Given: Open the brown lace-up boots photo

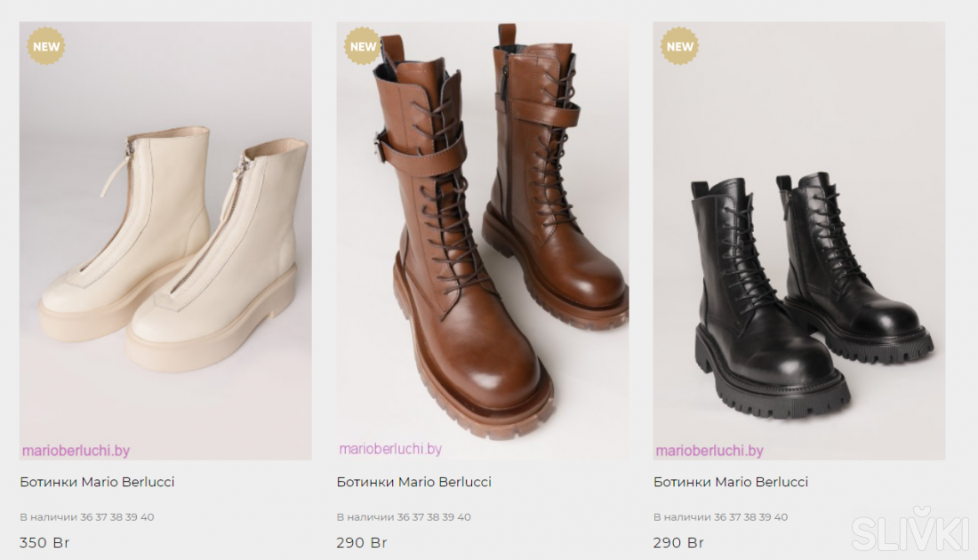Looking at the screenshot, I should pos(482,240).
